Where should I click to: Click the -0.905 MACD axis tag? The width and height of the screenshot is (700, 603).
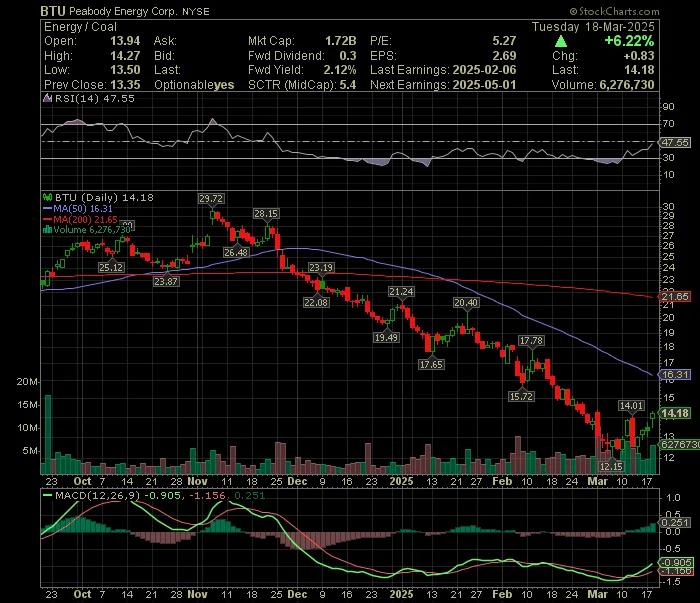(676, 562)
